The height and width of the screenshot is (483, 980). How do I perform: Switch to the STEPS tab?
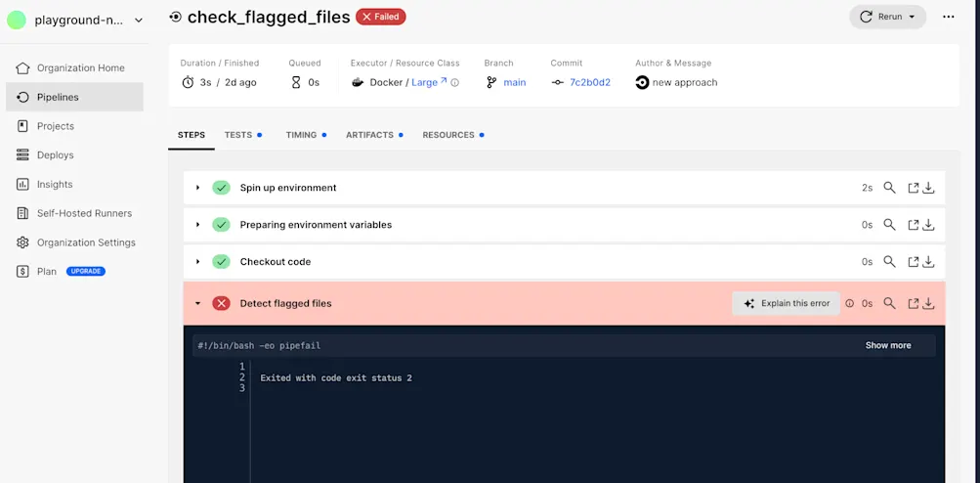[192, 135]
